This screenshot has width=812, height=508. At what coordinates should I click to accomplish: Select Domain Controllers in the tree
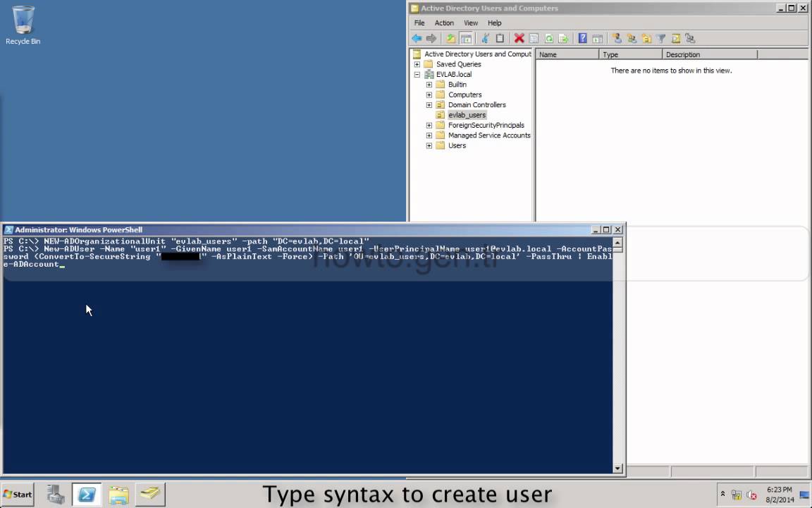(x=477, y=104)
